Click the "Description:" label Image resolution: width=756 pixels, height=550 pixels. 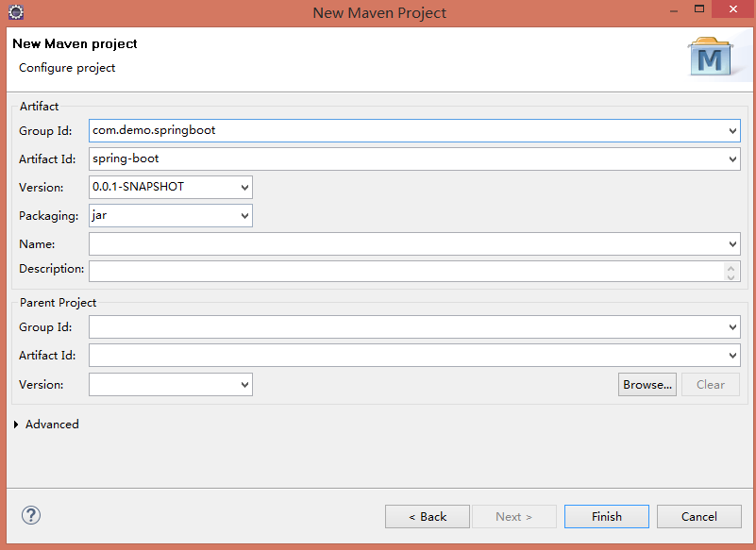click(x=52, y=269)
